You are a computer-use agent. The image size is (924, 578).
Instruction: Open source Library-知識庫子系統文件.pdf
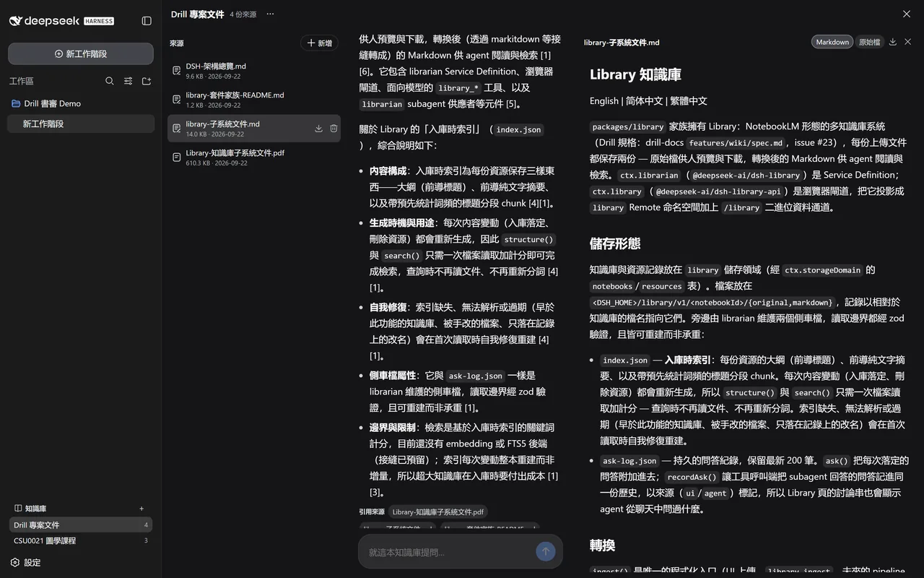tap(253, 158)
